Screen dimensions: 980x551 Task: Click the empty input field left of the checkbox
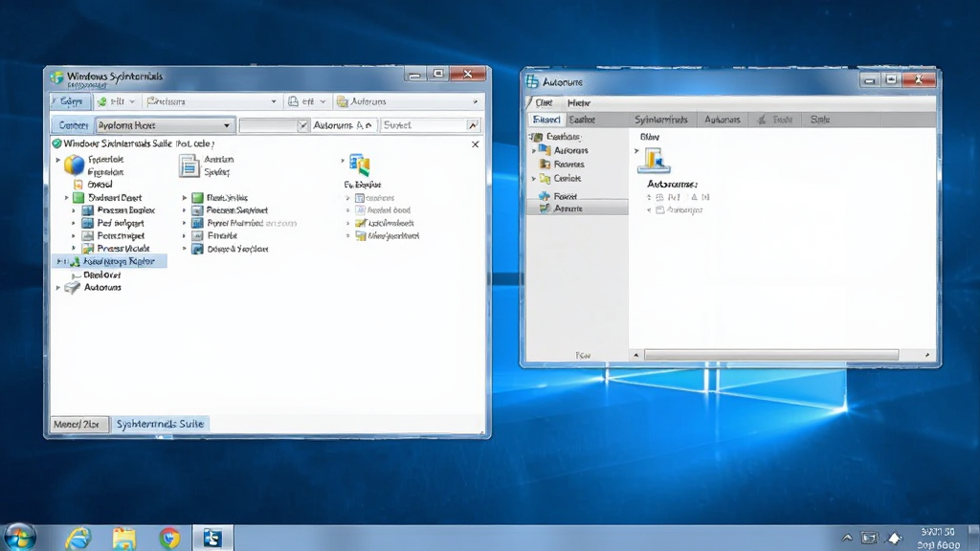268,125
